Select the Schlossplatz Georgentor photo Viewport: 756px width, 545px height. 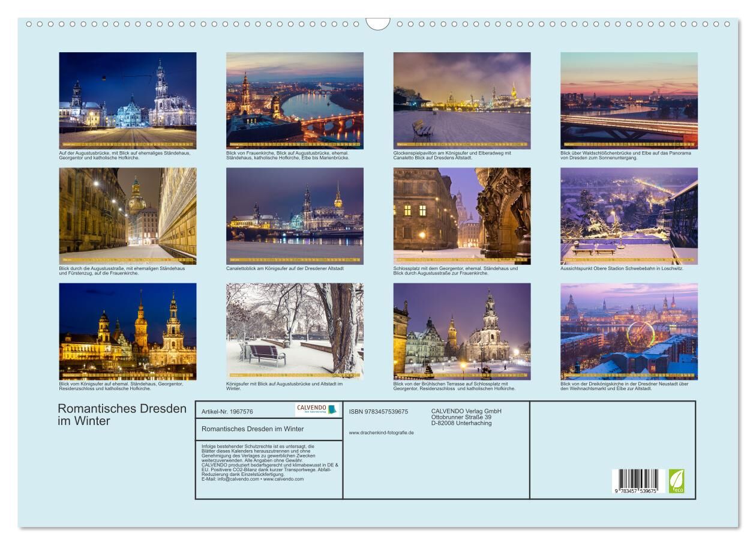461,215
